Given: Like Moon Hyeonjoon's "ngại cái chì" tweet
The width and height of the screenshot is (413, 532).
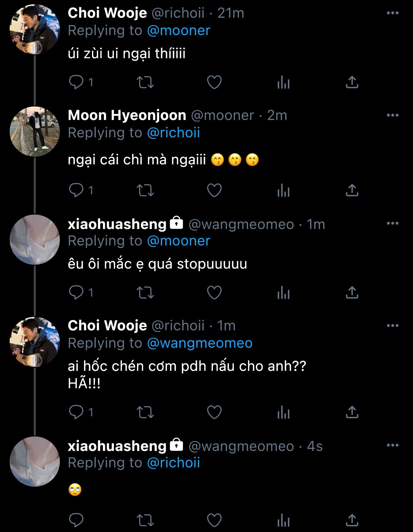Looking at the screenshot, I should click(214, 190).
